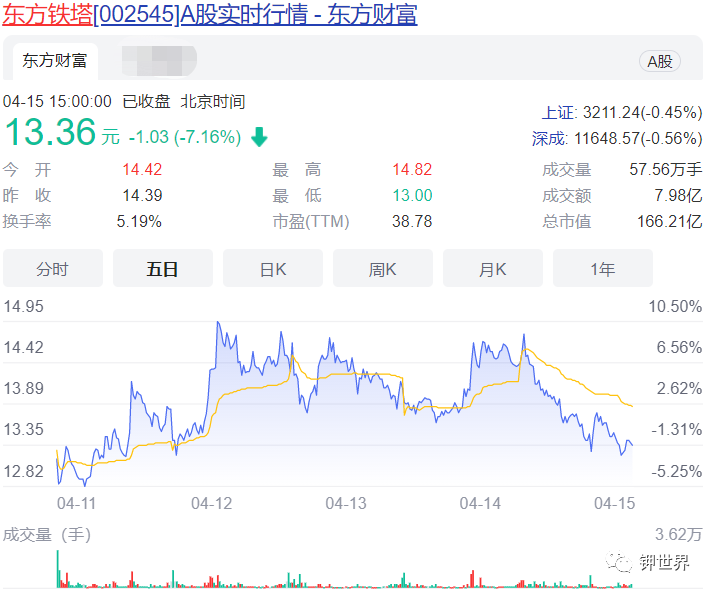This screenshot has width=712, height=593.
Task: Click the 深成 index label
Action: (x=549, y=138)
